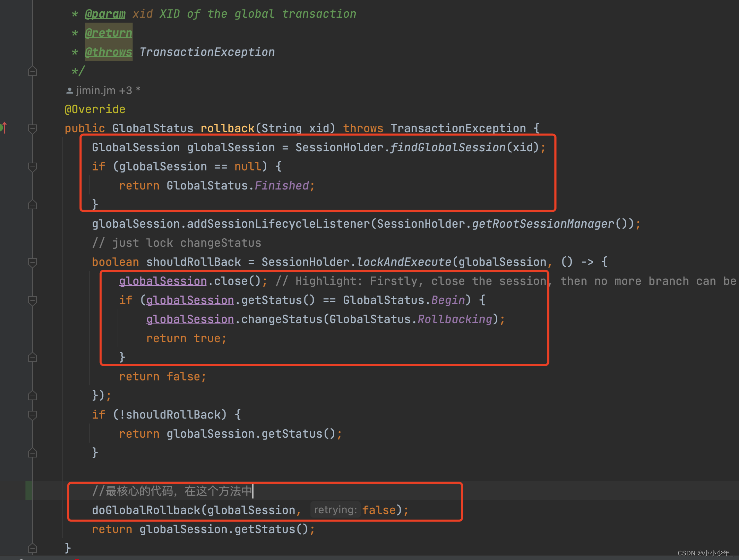The image size is (739, 560).
Task: Click the author person icon beside jimin.jm
Action: [70, 91]
